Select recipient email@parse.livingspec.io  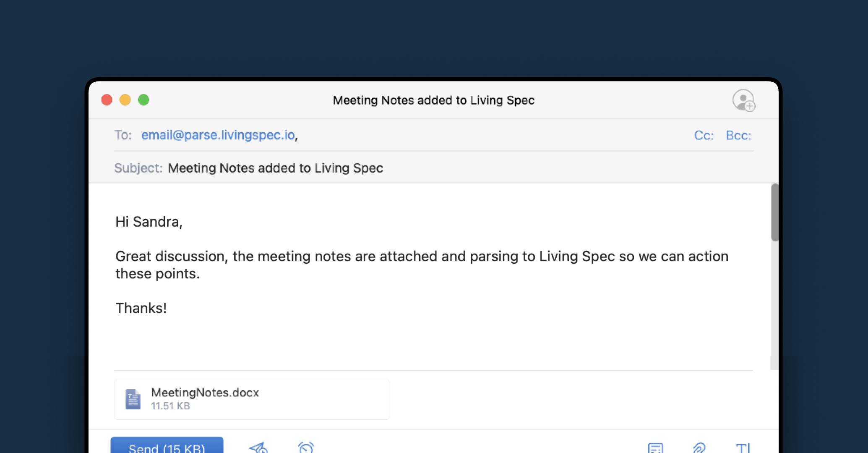(x=218, y=135)
